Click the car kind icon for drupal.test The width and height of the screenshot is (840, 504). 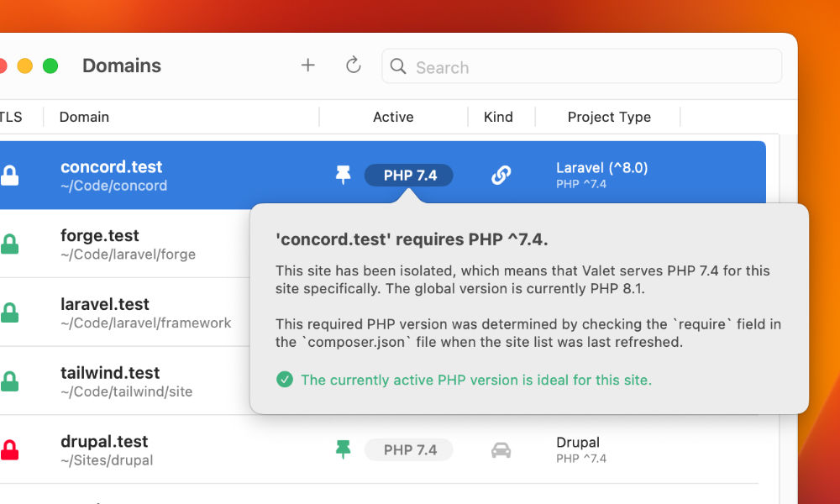[x=501, y=450]
